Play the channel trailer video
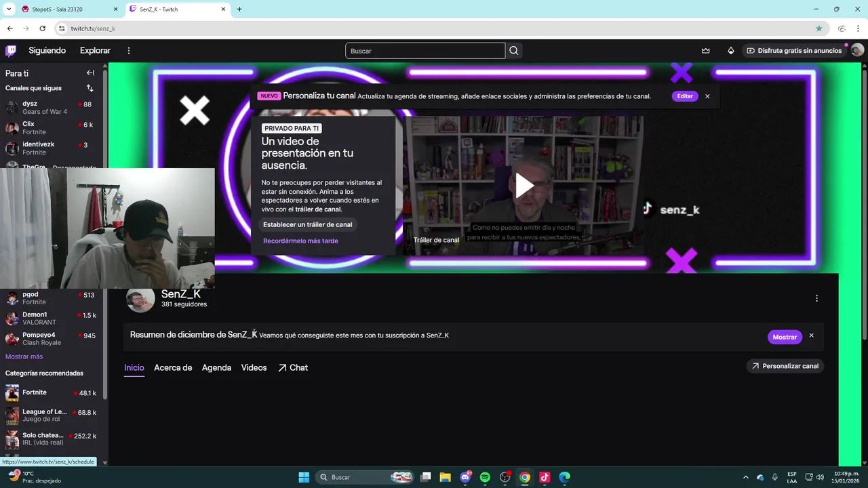This screenshot has width=868, height=488. point(524,186)
